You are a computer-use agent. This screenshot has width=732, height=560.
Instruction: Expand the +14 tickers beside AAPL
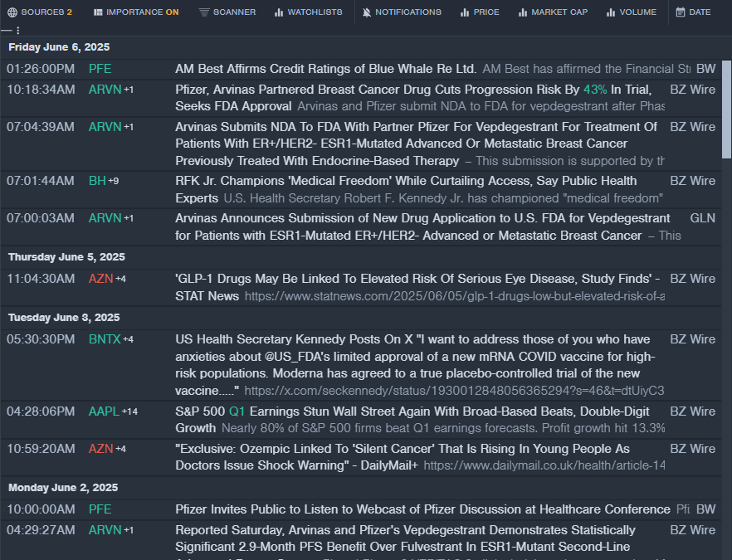129,411
